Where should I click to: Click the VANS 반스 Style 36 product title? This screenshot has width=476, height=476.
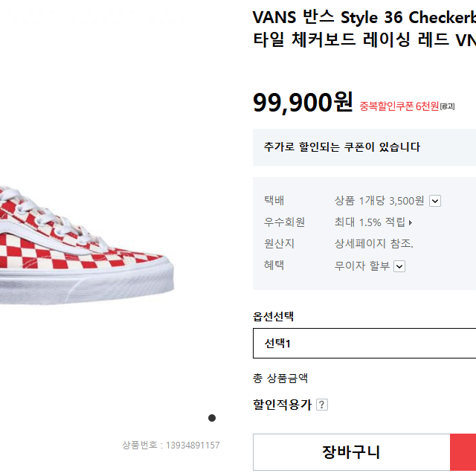click(x=364, y=28)
